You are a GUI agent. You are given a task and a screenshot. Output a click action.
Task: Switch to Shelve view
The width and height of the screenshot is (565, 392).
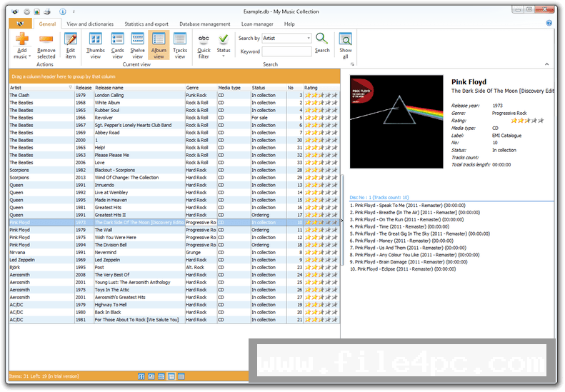[137, 46]
